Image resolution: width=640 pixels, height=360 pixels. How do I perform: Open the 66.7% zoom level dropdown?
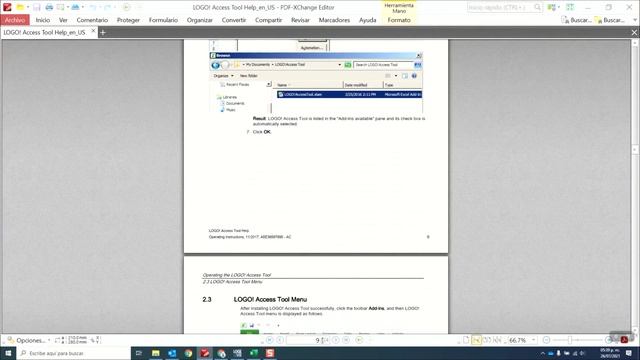click(533, 340)
